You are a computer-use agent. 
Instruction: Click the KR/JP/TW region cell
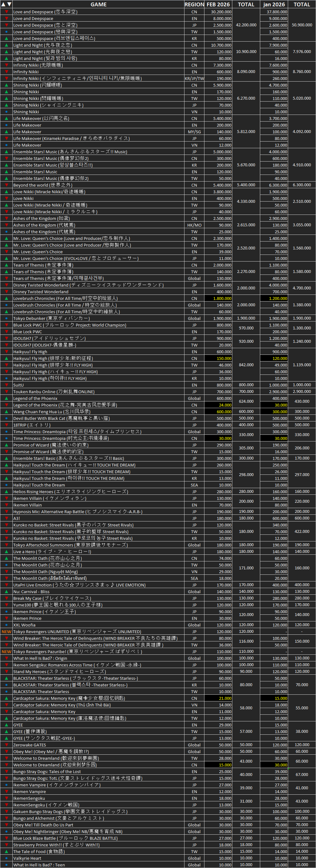pyautogui.click(x=194, y=78)
